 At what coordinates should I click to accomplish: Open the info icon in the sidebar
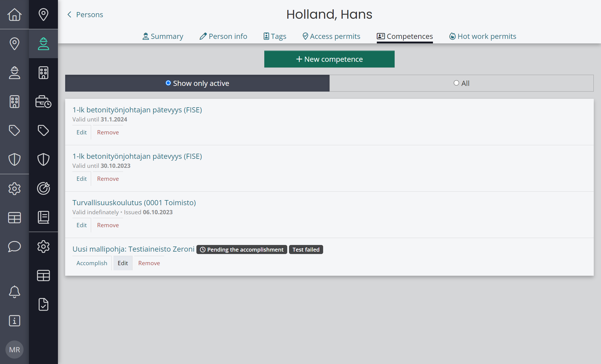click(x=14, y=321)
